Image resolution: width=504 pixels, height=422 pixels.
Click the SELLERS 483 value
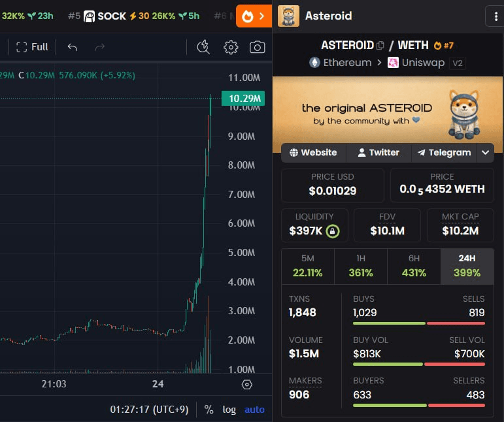(x=475, y=395)
